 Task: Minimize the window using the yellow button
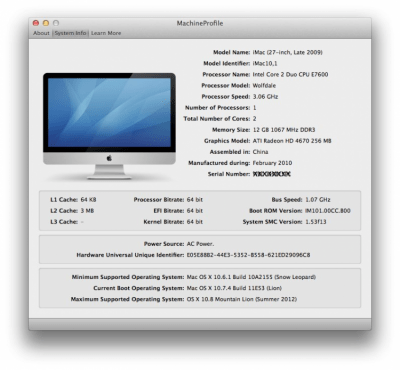coord(46,23)
